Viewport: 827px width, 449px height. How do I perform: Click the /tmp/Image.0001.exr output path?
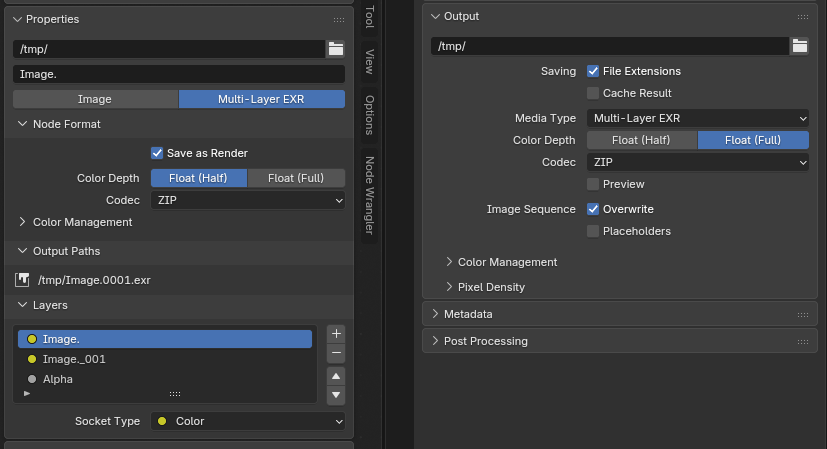(x=94, y=280)
